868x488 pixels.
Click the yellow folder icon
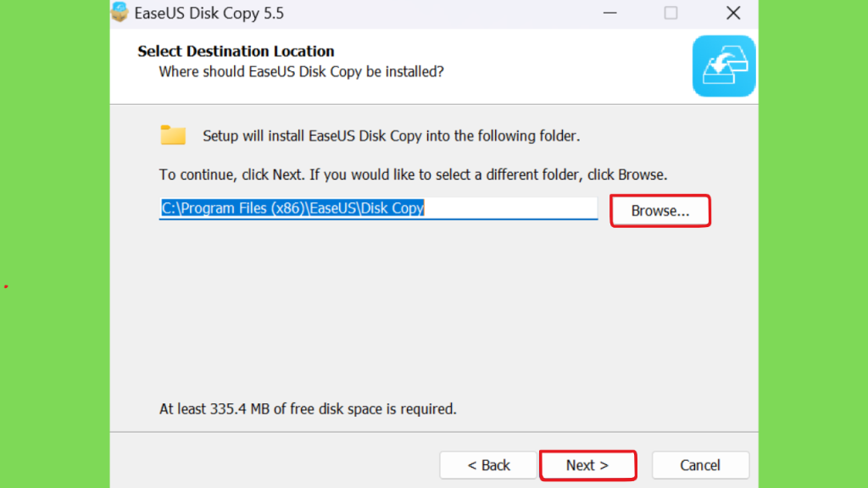click(173, 135)
